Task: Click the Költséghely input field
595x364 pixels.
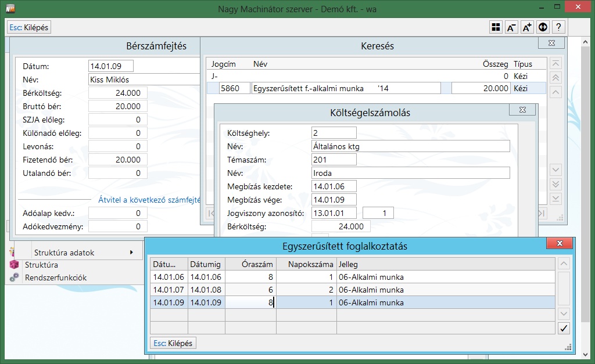Action: 334,133
